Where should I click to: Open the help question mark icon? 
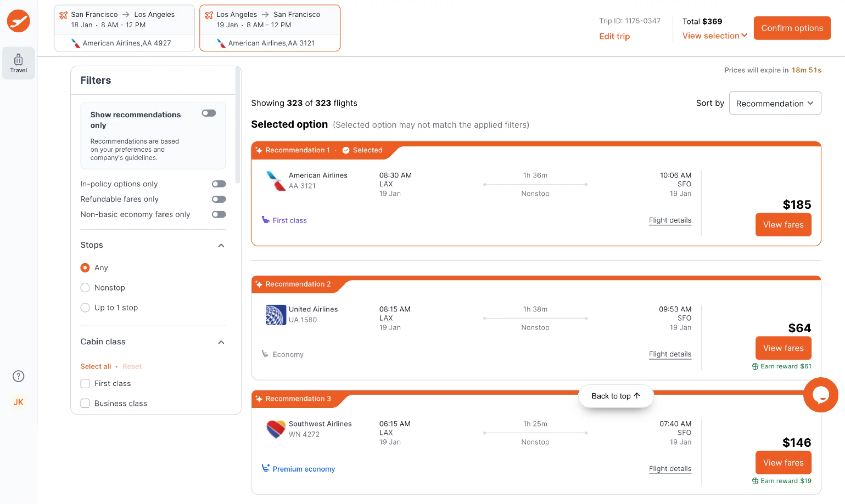click(x=18, y=376)
